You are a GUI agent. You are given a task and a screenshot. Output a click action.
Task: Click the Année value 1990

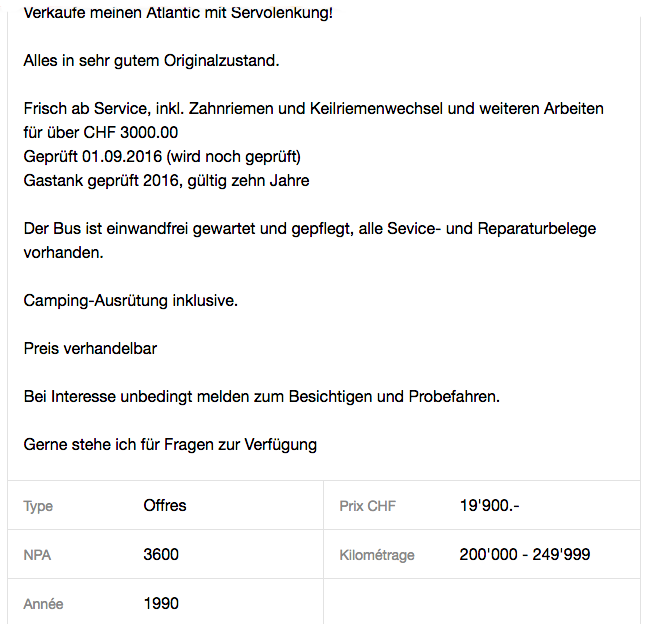[x=161, y=603]
